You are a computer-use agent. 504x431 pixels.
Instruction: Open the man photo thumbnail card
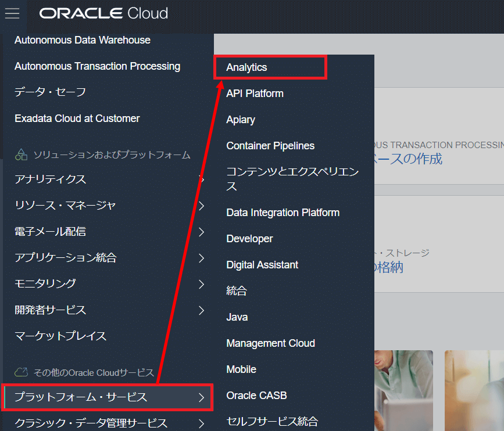tap(403, 390)
